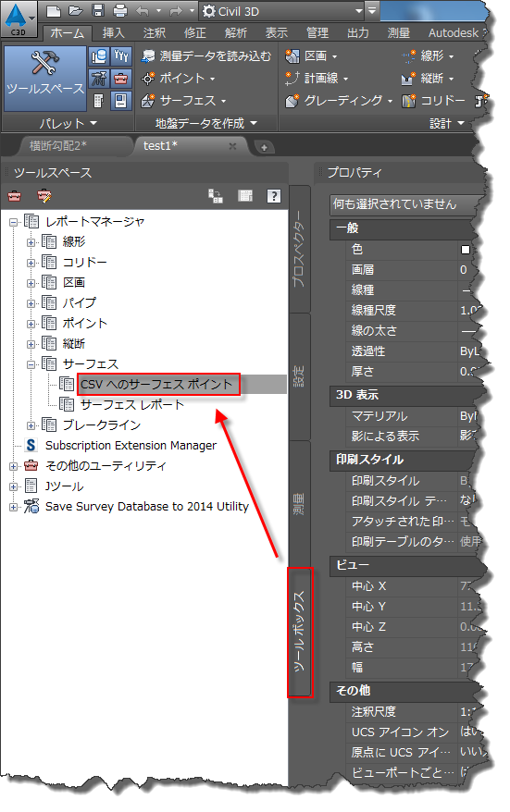Toggle the Properties palette icon

click(x=120, y=101)
